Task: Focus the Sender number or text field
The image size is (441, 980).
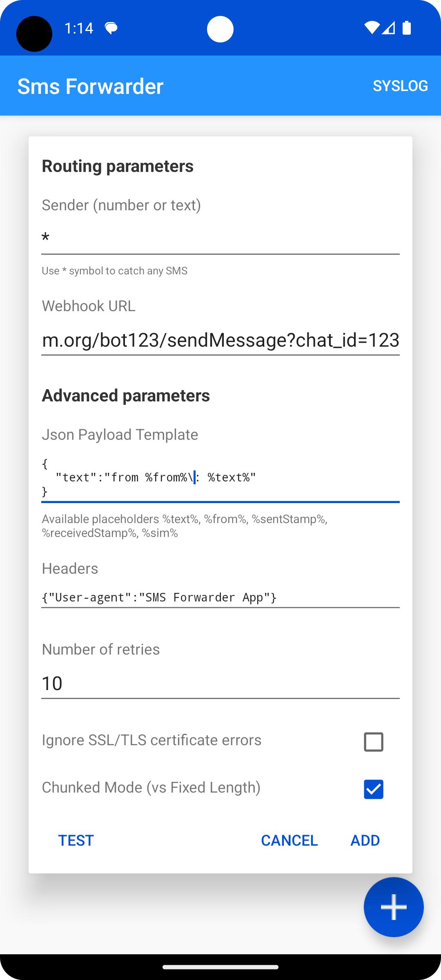Action: click(x=220, y=238)
